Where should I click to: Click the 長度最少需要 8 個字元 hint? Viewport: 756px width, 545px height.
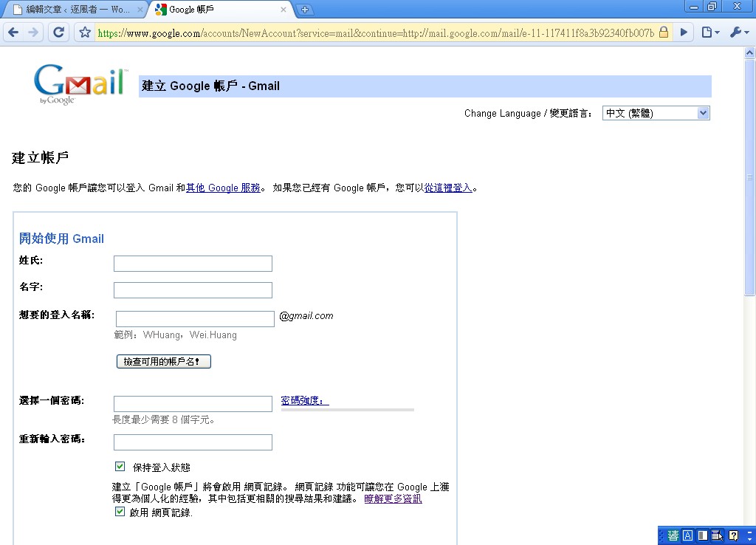[163, 419]
